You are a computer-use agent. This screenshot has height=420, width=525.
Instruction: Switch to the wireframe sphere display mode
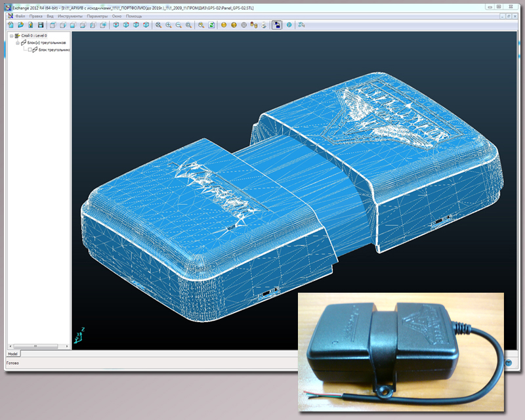[x=243, y=25]
